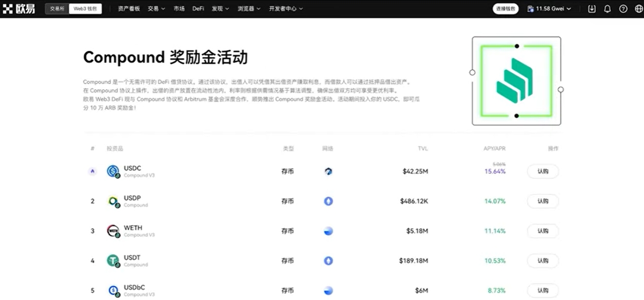The height and width of the screenshot is (300, 644).
Task: Click the network icon in WETH row
Action: [328, 231]
